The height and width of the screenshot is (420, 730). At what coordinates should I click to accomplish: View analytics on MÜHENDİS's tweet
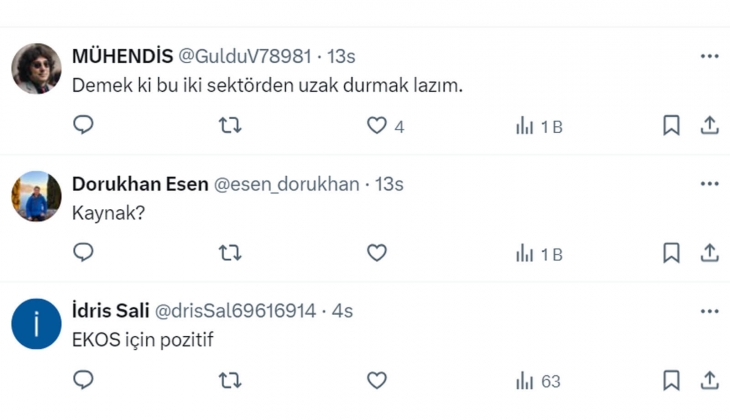point(524,126)
